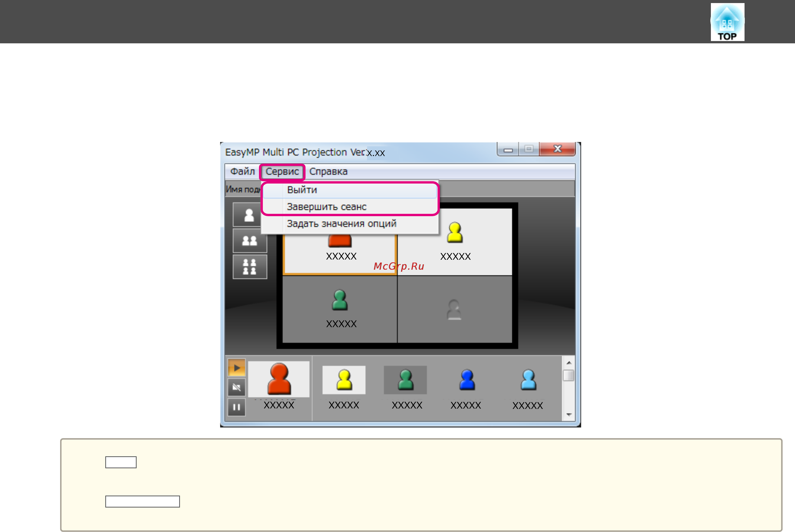Click the empty gray user pane

pos(454,309)
